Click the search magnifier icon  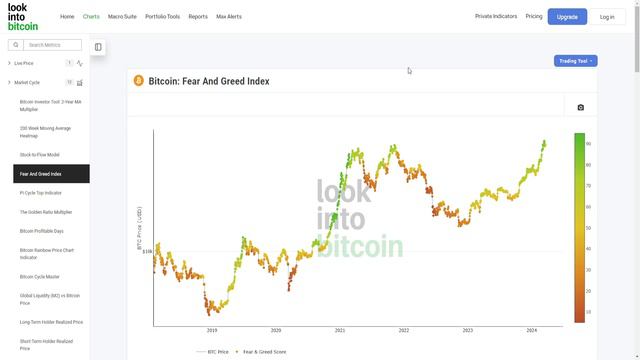[x=16, y=45]
